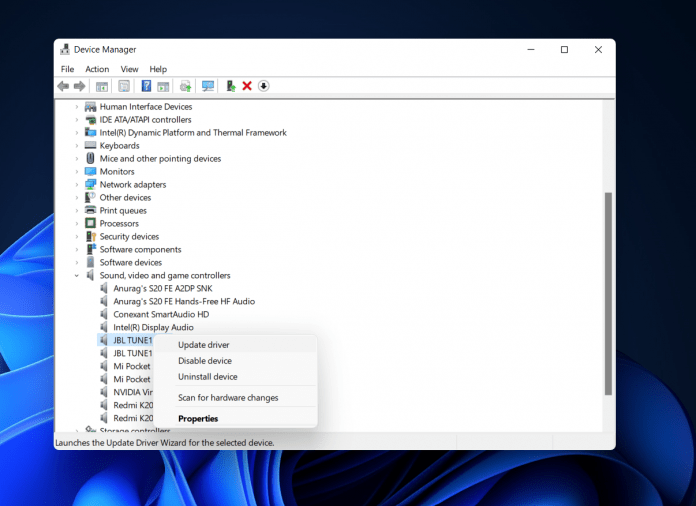Select Anurag's S20 FE A2DP SNK device

click(162, 289)
